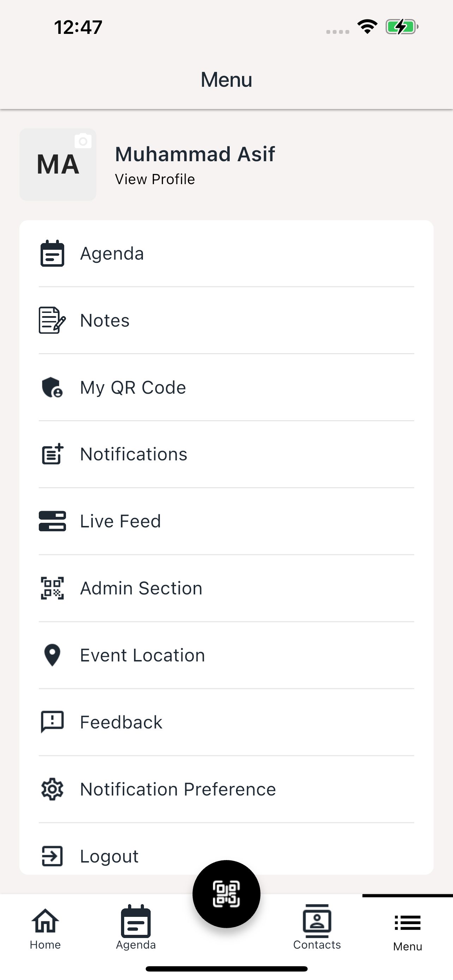Tap the Notes pencil-and-paper icon
Image resolution: width=453 pixels, height=980 pixels.
pos(53,320)
